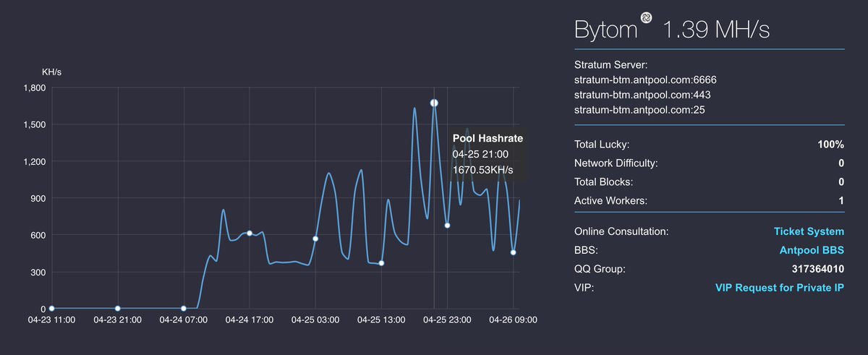Image resolution: width=868 pixels, height=355 pixels.
Task: Click the 04-23 11:00 x-axis label
Action: (x=51, y=319)
